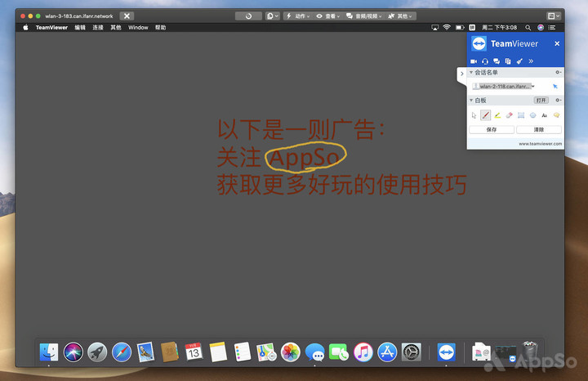The image size is (588, 381).
Task: Click the 保存 button in whiteboard
Action: 492,129
